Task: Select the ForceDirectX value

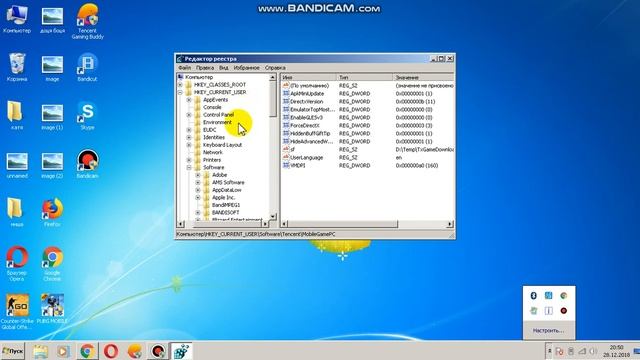Action: (305, 126)
